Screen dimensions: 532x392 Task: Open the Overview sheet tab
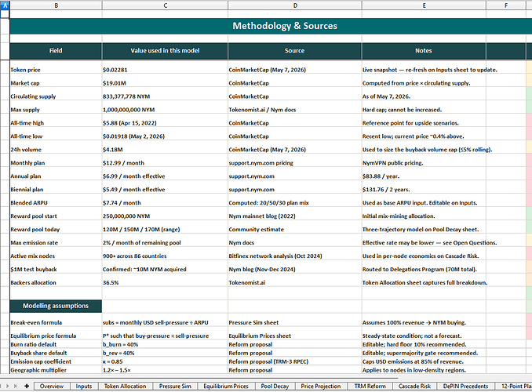pos(52,386)
